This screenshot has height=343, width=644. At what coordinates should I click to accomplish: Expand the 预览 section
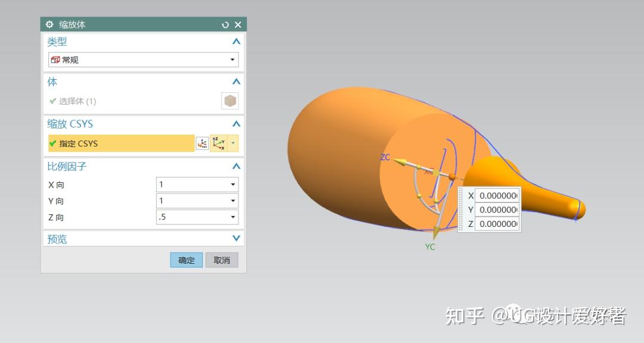tap(236, 238)
